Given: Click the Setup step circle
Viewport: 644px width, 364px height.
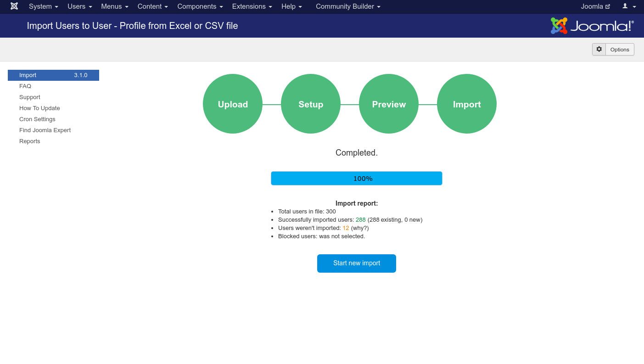Looking at the screenshot, I should point(311,104).
